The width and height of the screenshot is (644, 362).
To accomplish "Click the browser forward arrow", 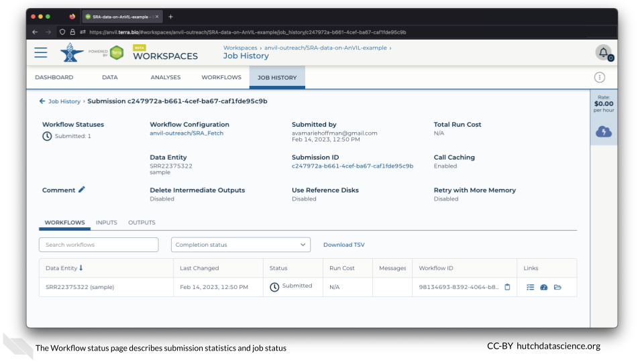I will [x=48, y=32].
